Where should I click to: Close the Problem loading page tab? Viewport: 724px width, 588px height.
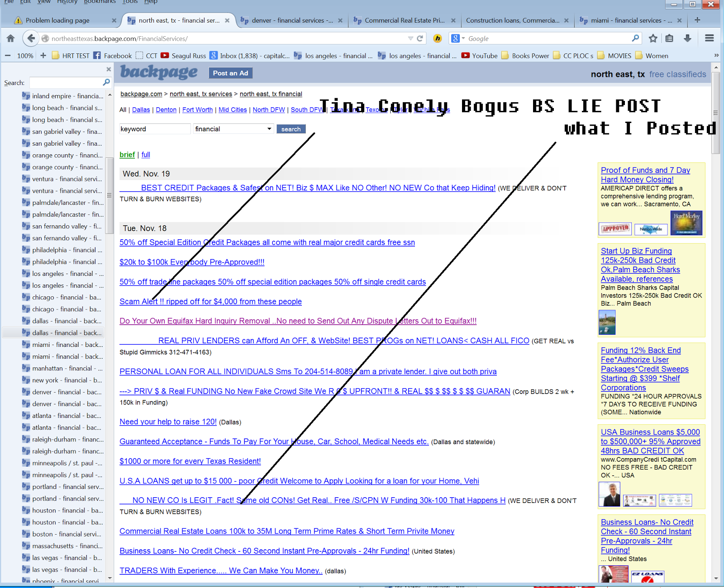(x=114, y=20)
